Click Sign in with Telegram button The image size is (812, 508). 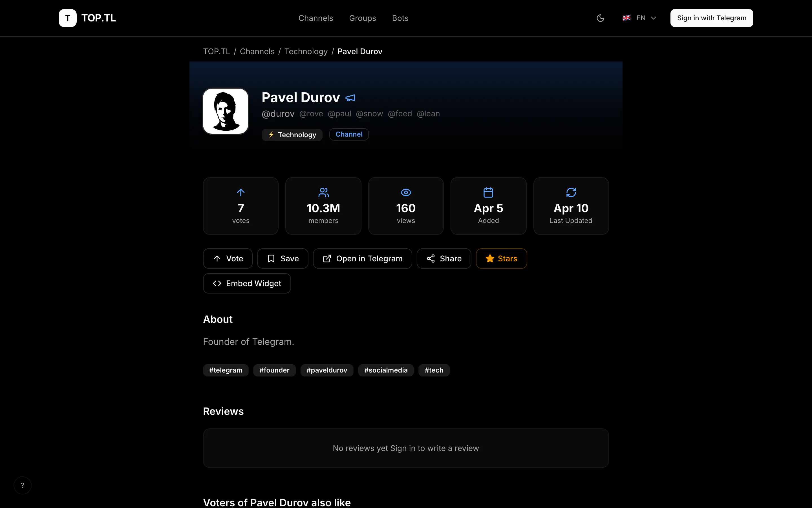pos(712,18)
